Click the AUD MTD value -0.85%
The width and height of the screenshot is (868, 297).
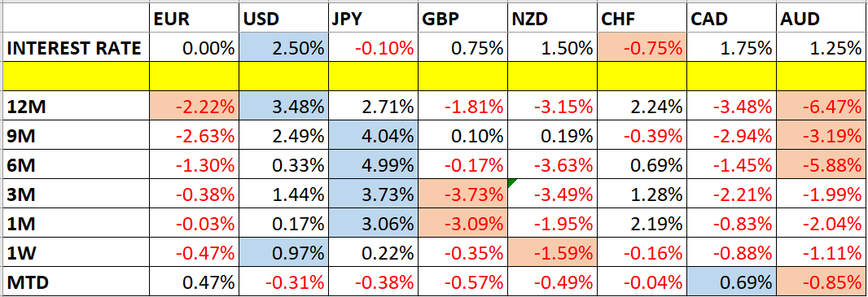tap(822, 282)
